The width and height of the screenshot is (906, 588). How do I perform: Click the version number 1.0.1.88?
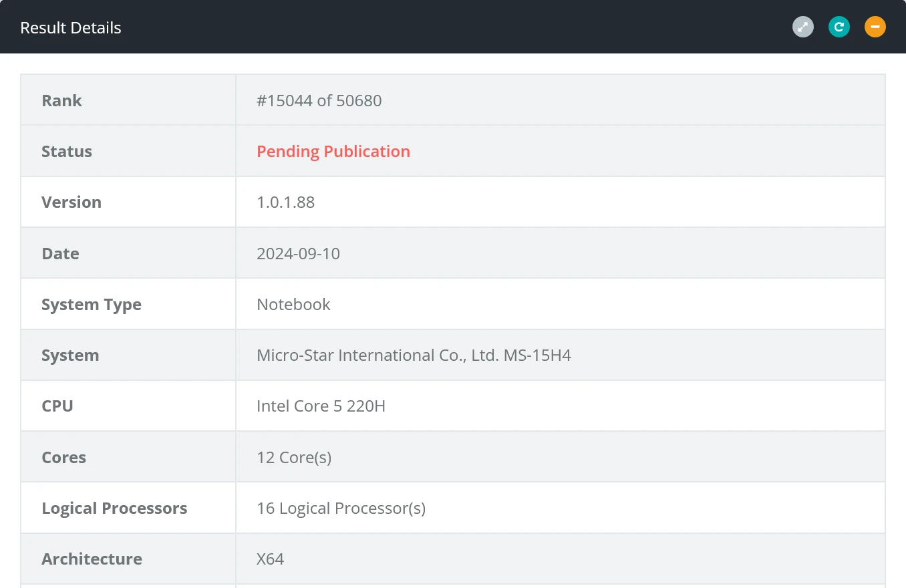pos(285,202)
